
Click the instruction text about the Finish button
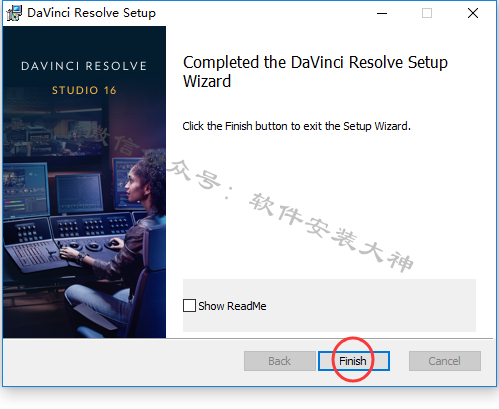(x=296, y=126)
